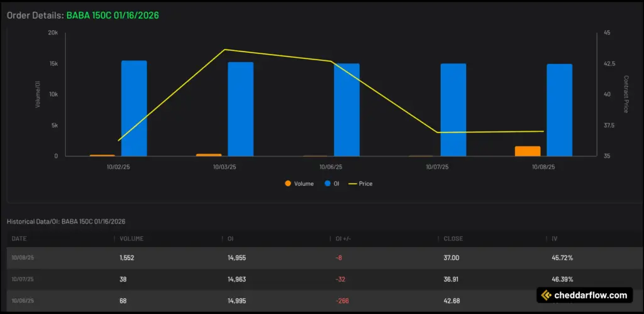The width and height of the screenshot is (644, 314).
Task: Select volume value 1,552
Action: [x=127, y=258]
